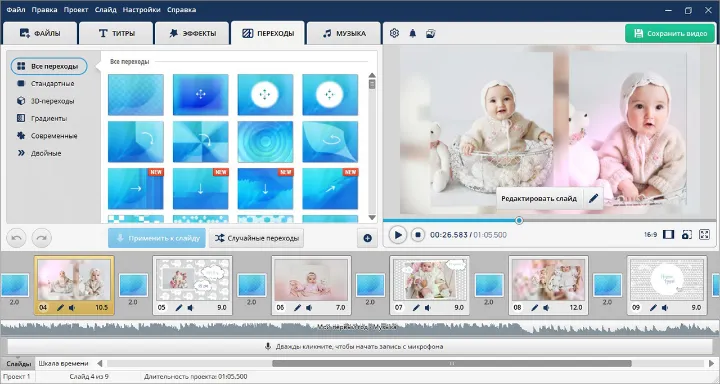Open fullscreen preview mode
The width and height of the screenshot is (720, 384).
click(704, 235)
